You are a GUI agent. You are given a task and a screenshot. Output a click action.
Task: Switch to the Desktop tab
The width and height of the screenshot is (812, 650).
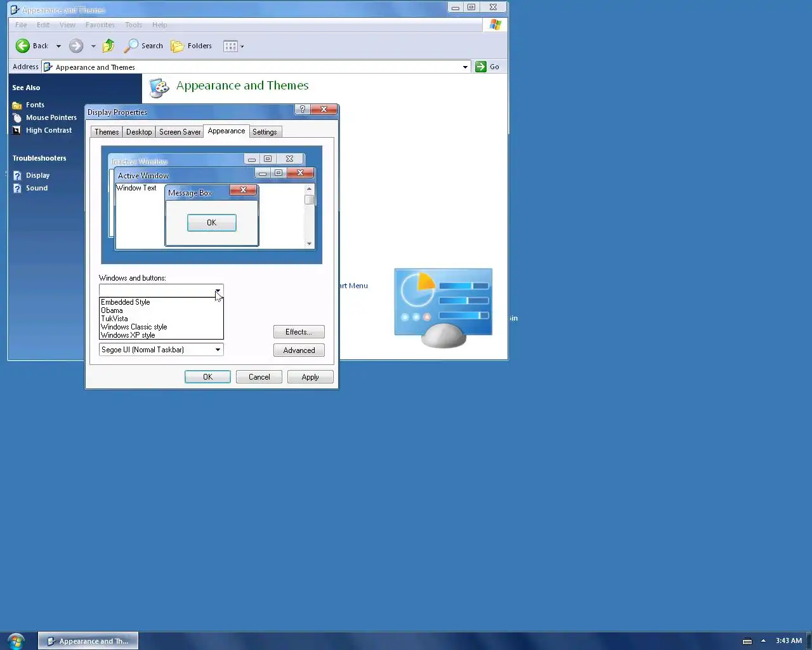click(x=139, y=132)
